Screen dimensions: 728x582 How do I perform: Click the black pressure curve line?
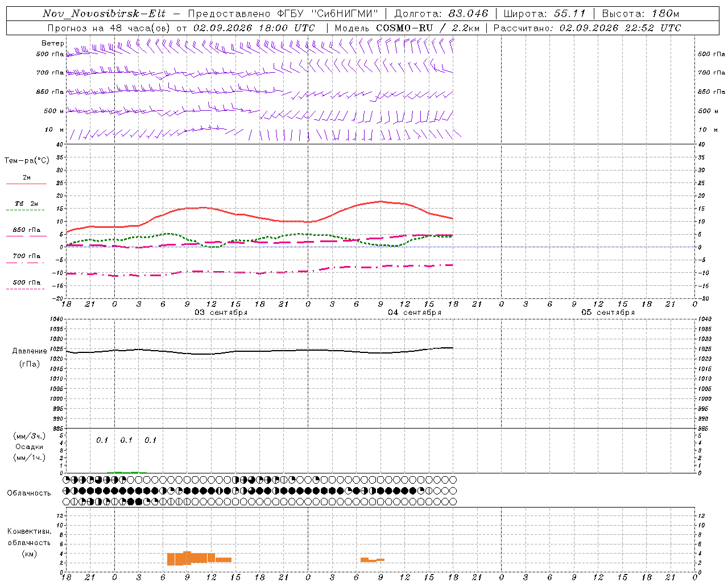click(x=259, y=351)
